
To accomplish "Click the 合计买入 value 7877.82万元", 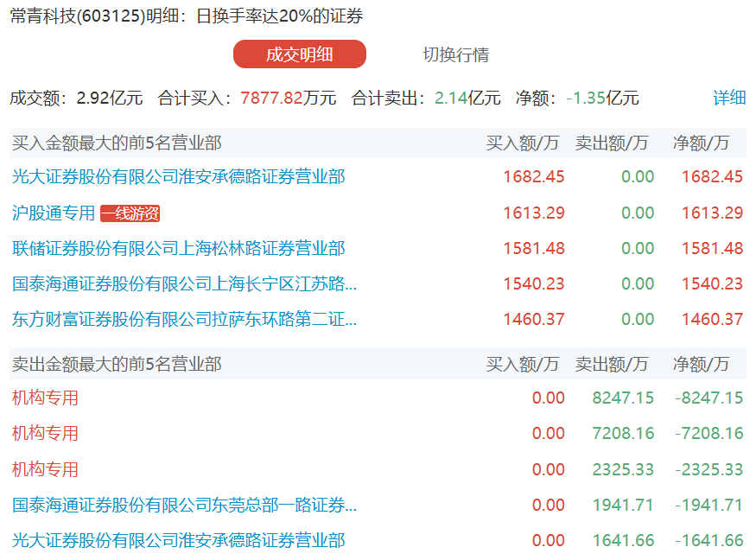I will [x=288, y=98].
